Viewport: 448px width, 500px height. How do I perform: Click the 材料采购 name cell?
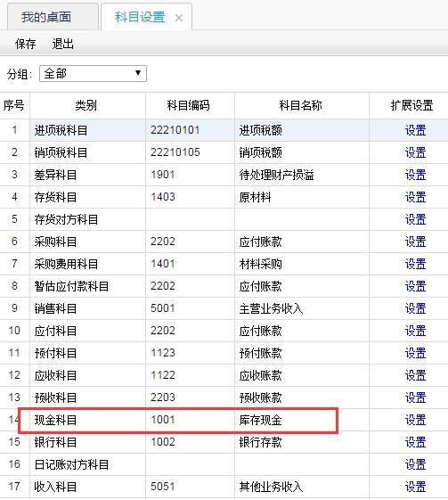[x=302, y=264]
